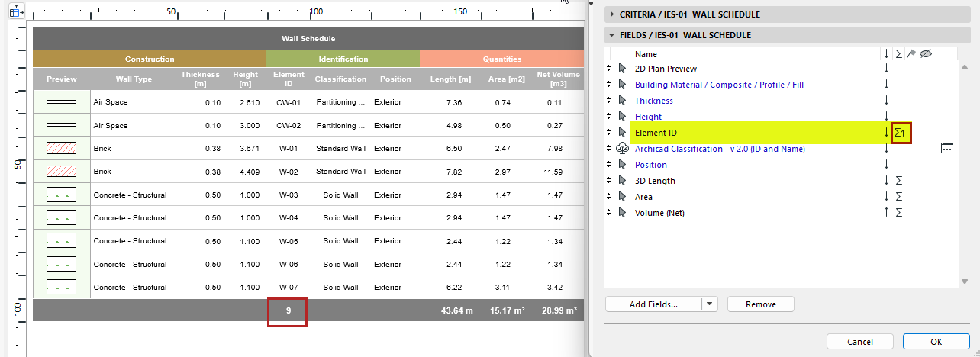Click the Wall Schedule title header
This screenshot has height=357, width=980.
(308, 38)
